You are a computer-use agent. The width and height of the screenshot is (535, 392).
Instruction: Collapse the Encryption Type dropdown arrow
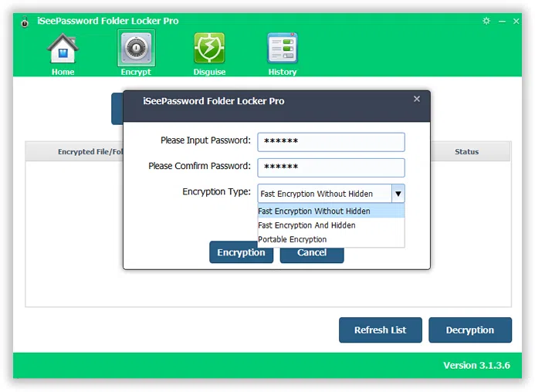point(398,194)
